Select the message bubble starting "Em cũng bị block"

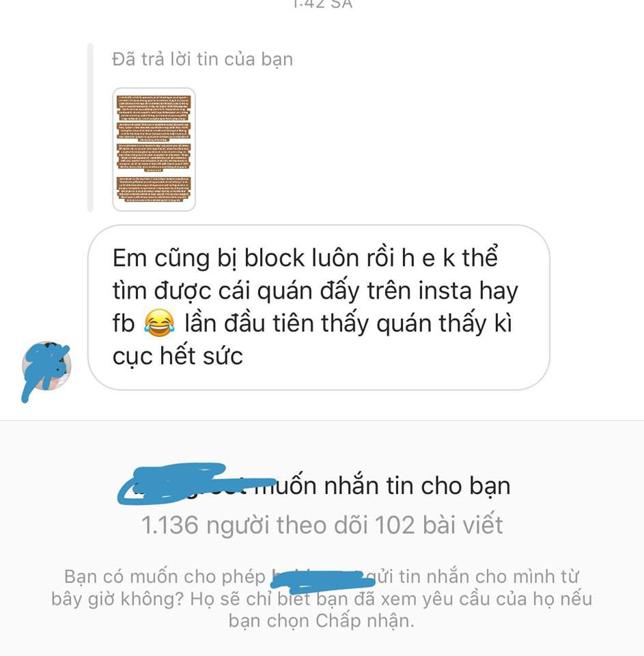[x=319, y=307]
